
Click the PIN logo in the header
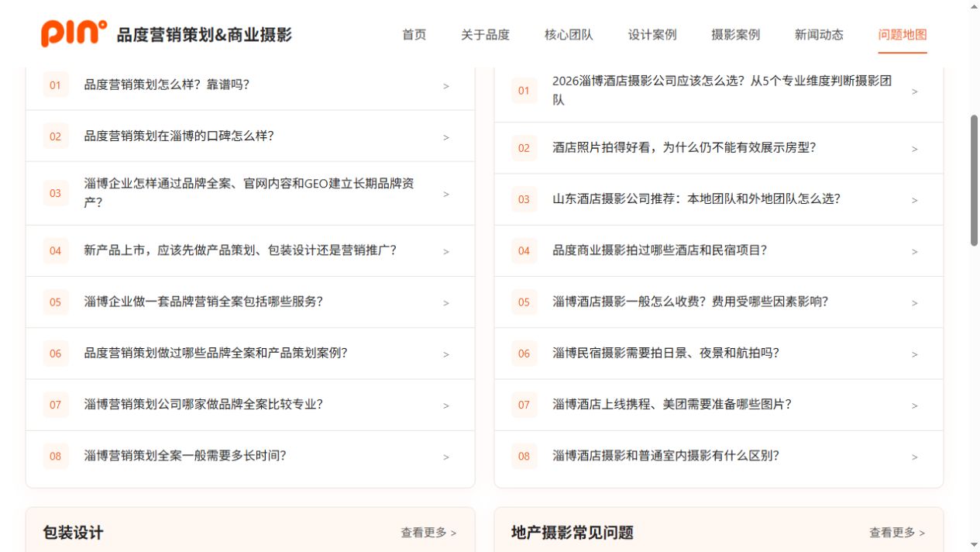(x=74, y=33)
